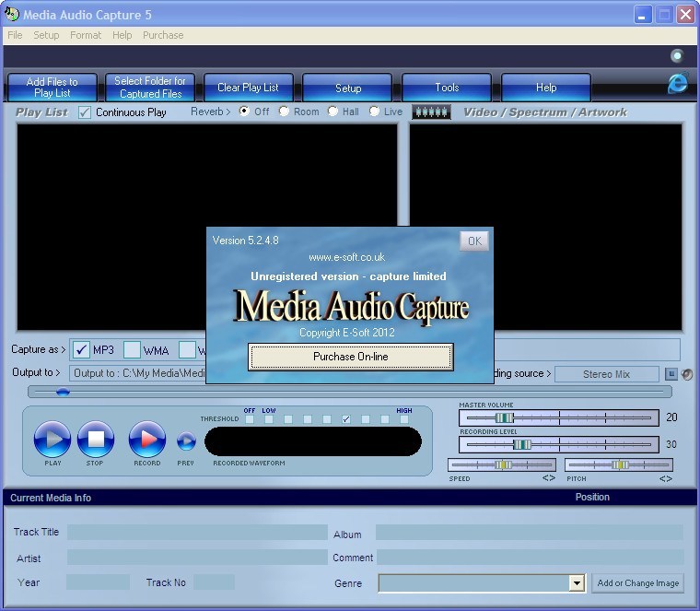This screenshot has height=611, width=700.
Task: Click the speaker icon beside Stereo Mix
Action: pos(686,374)
